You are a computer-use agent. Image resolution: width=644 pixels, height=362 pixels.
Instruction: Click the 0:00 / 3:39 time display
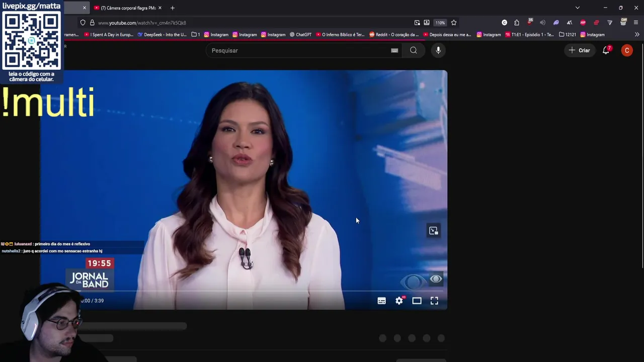pos(92,301)
